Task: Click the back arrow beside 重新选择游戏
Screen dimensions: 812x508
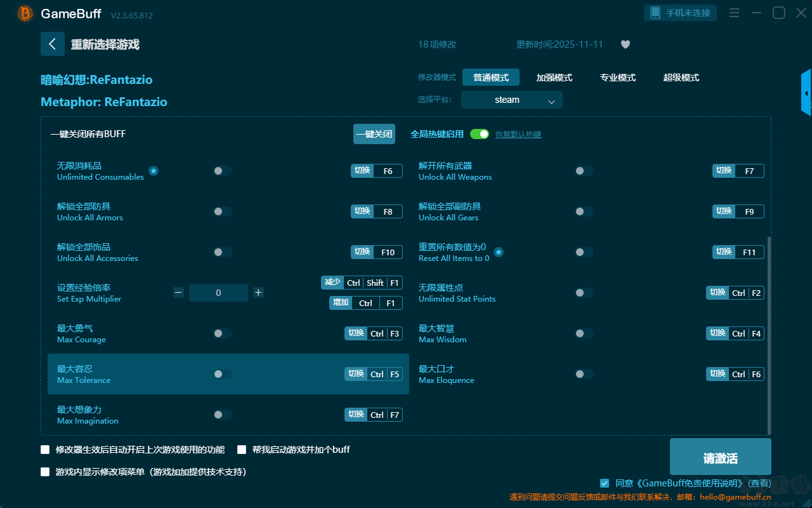Action: tap(53, 44)
